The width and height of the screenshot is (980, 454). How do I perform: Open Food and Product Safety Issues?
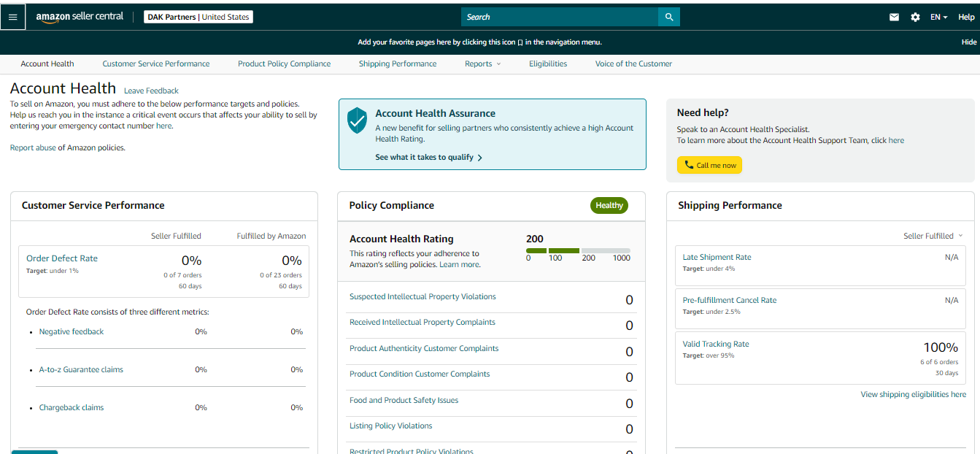(x=404, y=400)
